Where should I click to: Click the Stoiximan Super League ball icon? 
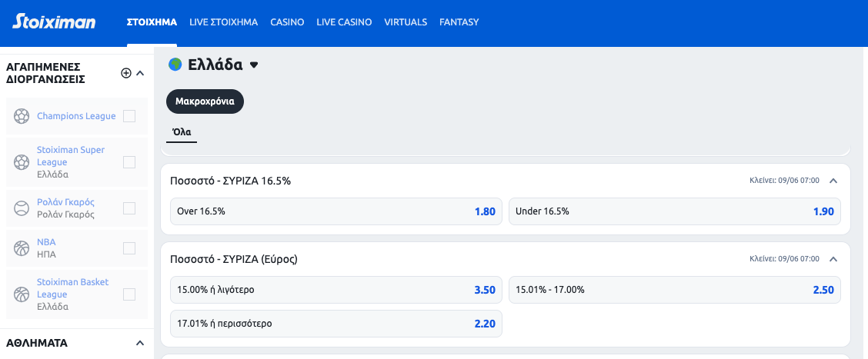[x=22, y=162]
